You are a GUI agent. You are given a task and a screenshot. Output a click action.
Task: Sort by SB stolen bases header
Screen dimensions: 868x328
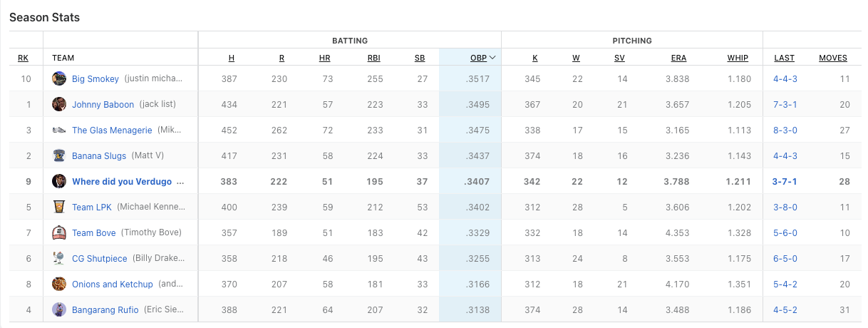click(x=420, y=58)
